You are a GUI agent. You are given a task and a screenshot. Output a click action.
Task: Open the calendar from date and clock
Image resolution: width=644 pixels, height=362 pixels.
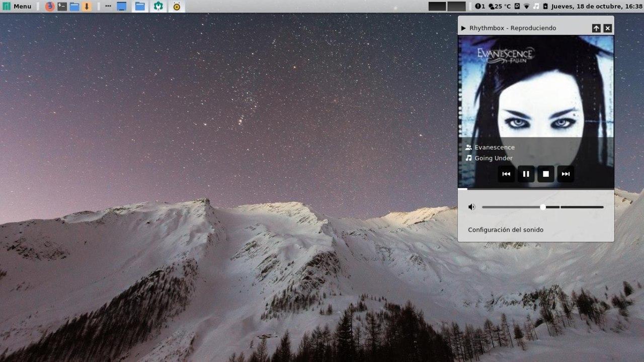tap(597, 7)
